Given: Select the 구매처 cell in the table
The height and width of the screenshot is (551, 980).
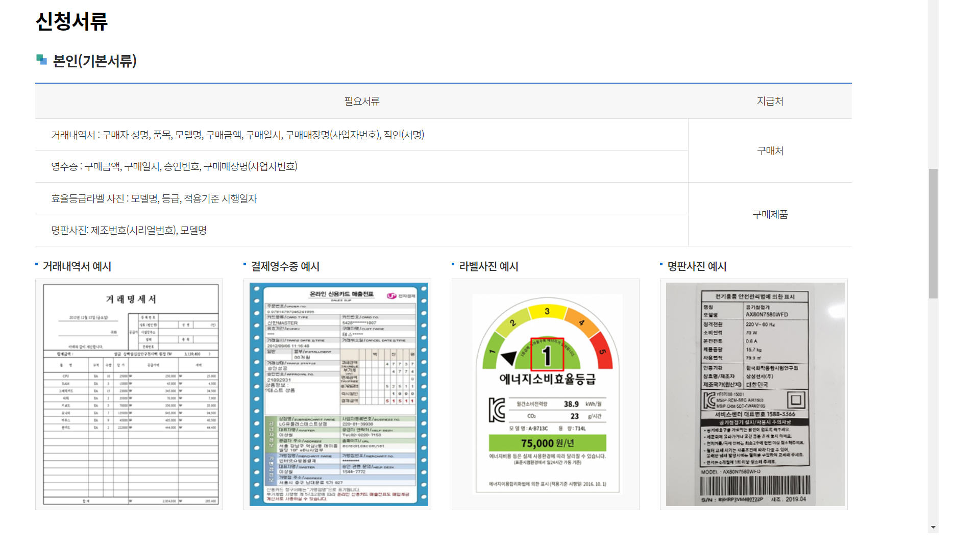Looking at the screenshot, I should click(770, 151).
